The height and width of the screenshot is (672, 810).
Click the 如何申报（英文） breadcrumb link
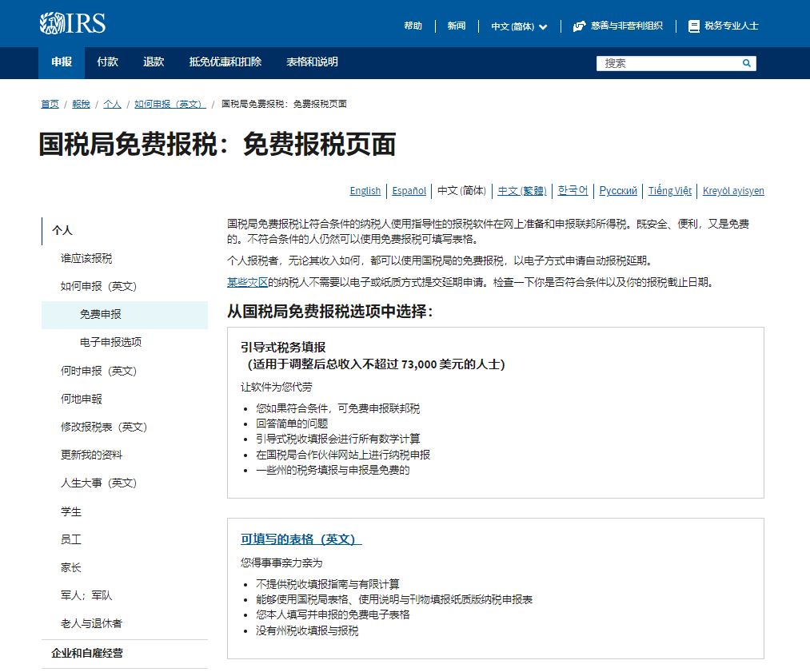click(x=170, y=104)
